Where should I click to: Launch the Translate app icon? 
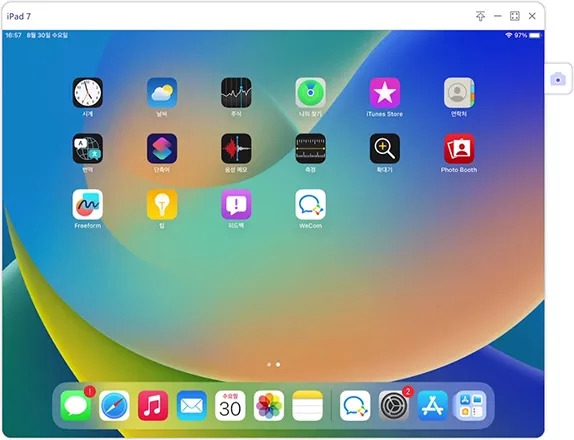87,149
